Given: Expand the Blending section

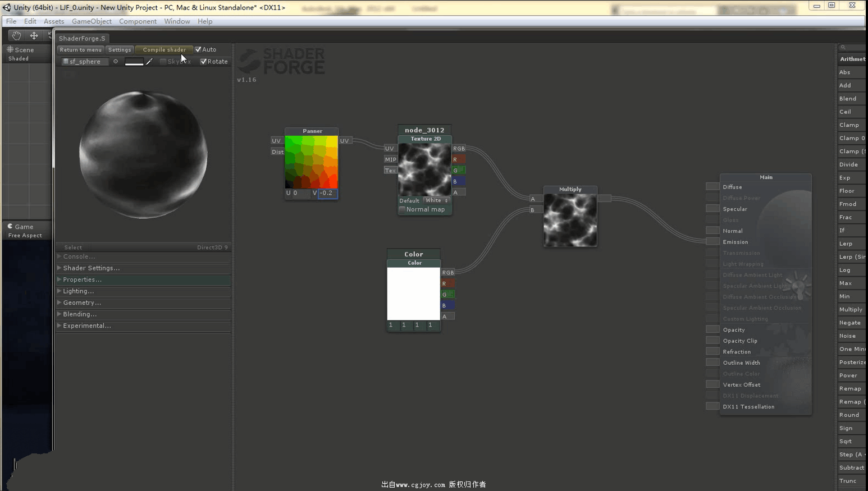Looking at the screenshot, I should [x=143, y=314].
